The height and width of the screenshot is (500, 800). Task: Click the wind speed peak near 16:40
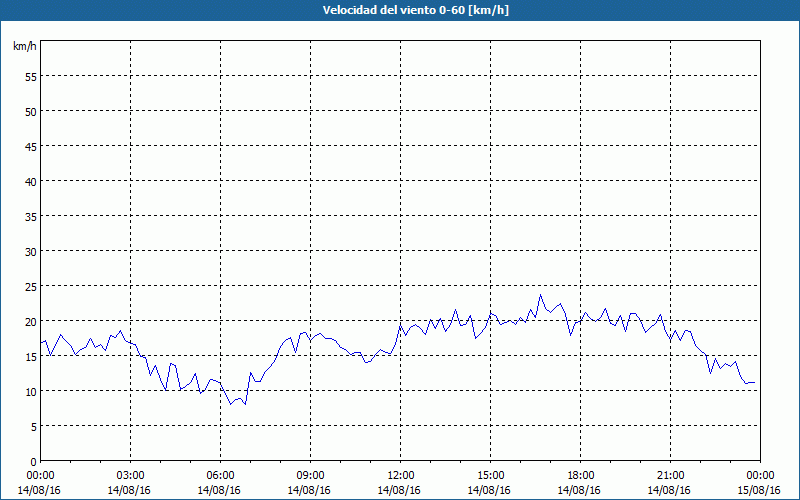coord(541,295)
